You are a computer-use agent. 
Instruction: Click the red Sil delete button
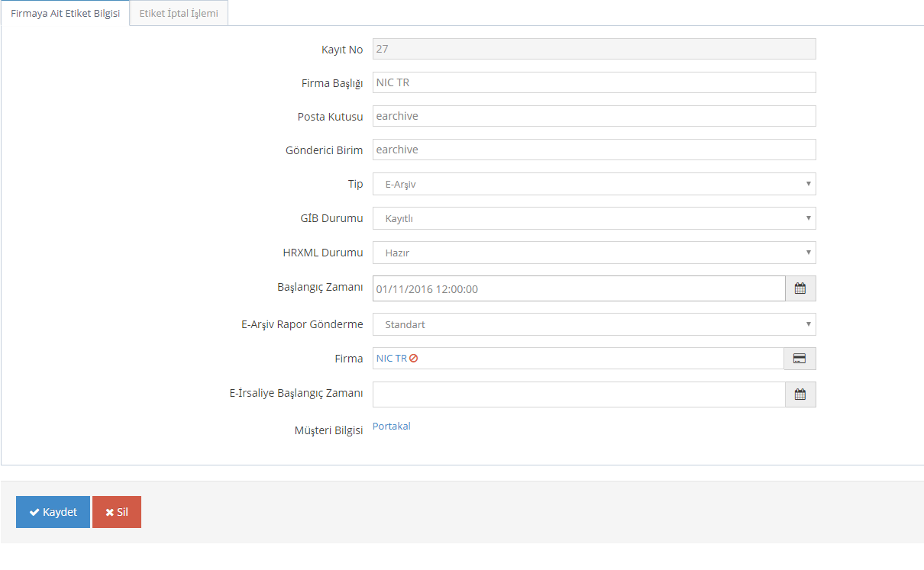coord(117,512)
